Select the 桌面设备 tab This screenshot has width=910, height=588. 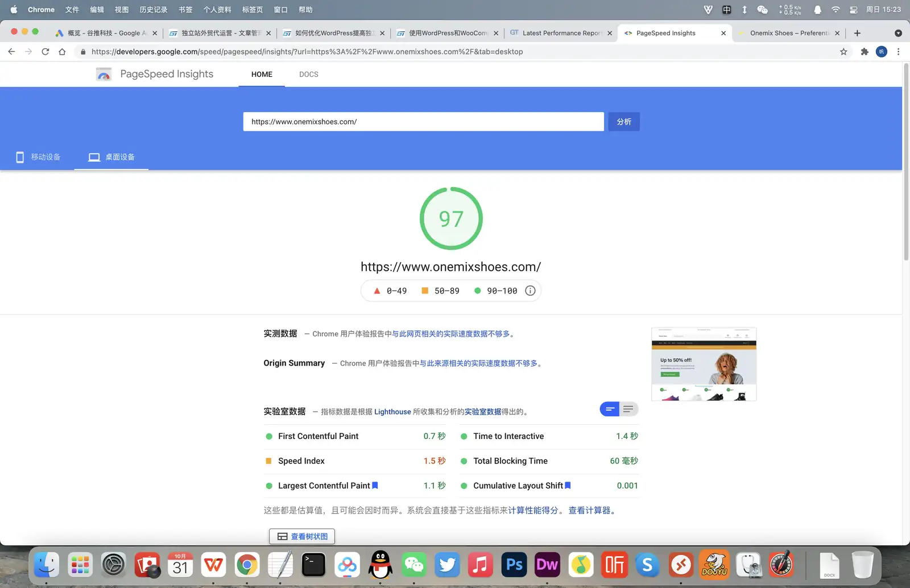111,157
